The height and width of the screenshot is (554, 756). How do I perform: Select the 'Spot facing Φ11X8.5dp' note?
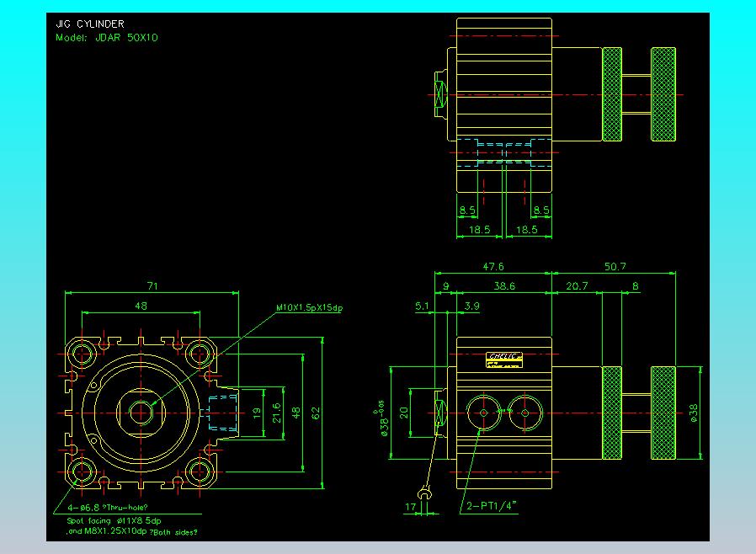tap(114, 520)
